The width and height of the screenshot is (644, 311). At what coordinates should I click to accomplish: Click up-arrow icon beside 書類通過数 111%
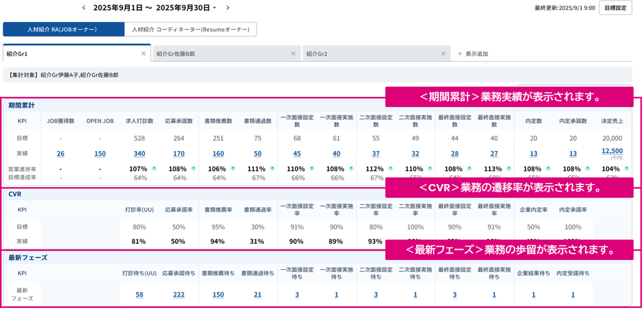coord(272,169)
